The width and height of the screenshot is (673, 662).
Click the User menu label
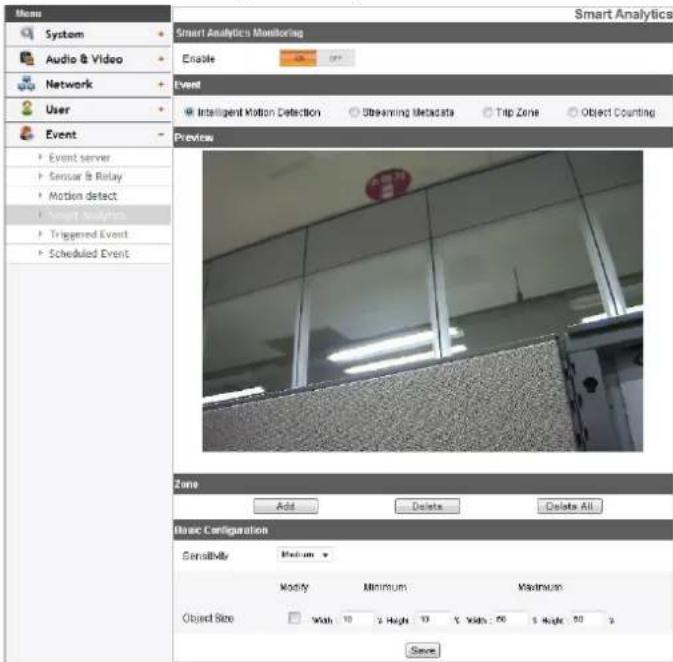(x=58, y=109)
